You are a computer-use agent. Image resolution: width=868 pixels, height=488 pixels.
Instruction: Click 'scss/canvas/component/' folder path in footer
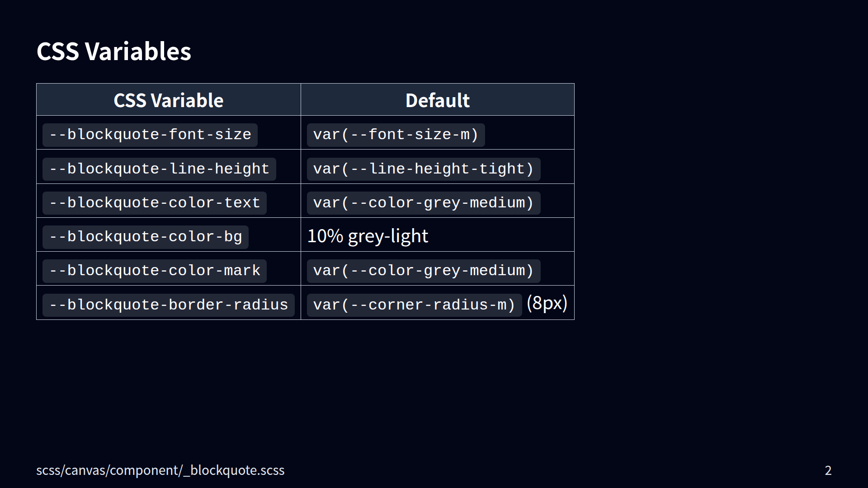click(x=108, y=470)
